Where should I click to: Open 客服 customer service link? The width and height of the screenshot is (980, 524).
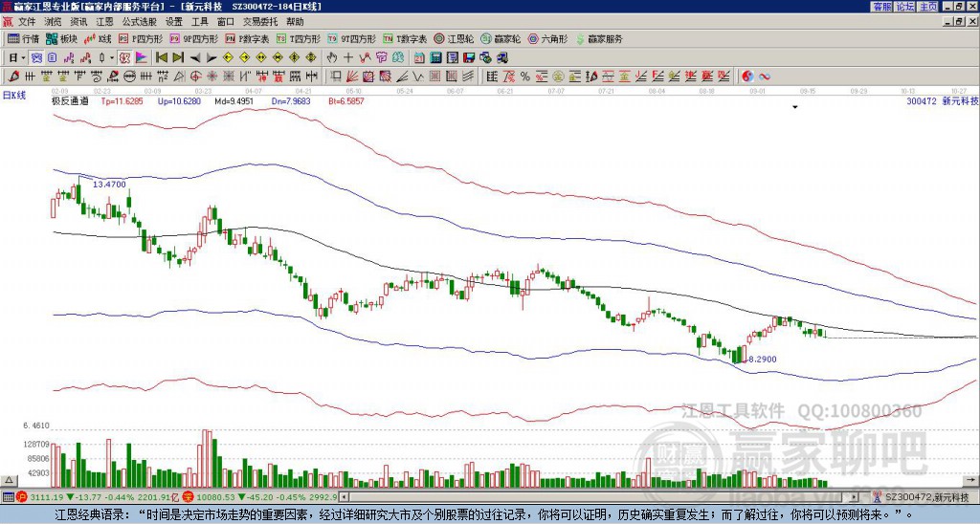pyautogui.click(x=881, y=7)
